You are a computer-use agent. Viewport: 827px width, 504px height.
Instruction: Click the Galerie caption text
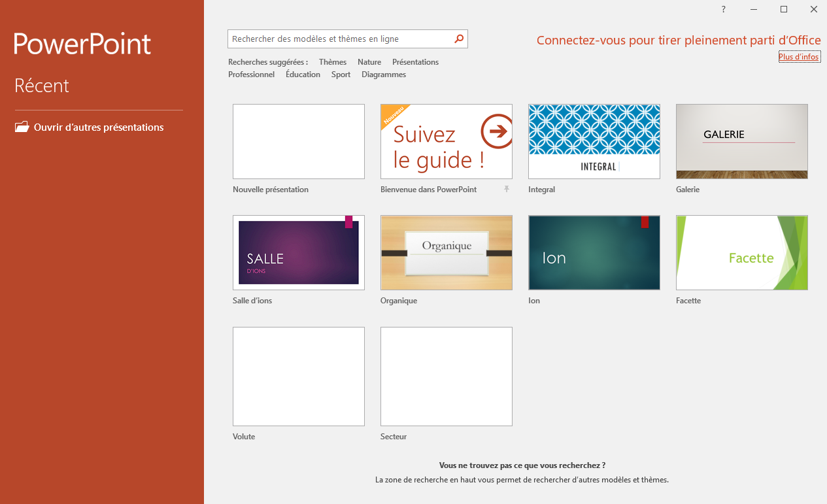[x=688, y=190]
